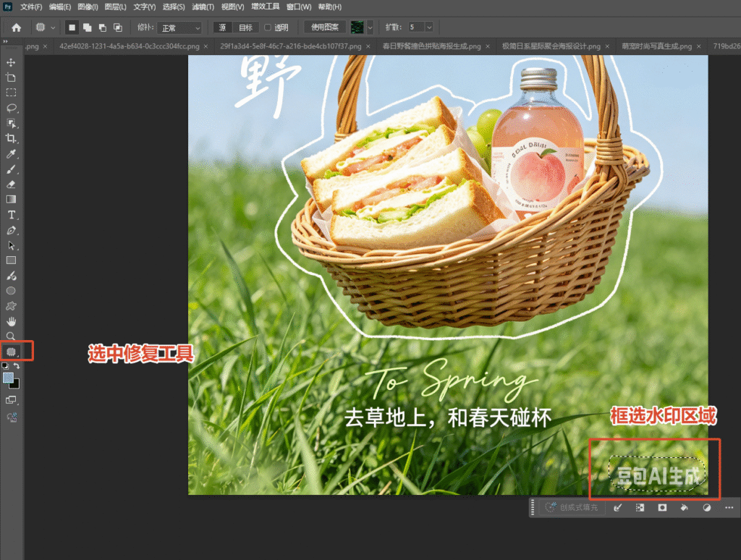Click the background color swatch
Screen dimensions: 741x560
click(x=15, y=384)
